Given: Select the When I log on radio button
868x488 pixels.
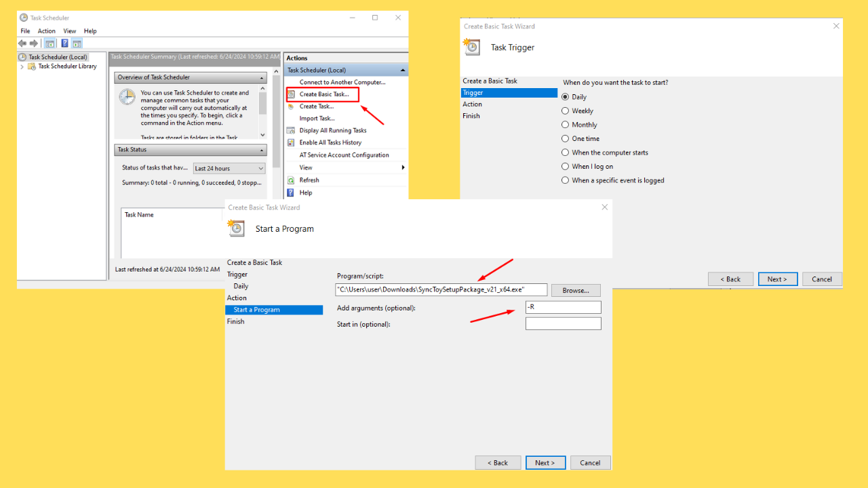Looking at the screenshot, I should 566,166.
